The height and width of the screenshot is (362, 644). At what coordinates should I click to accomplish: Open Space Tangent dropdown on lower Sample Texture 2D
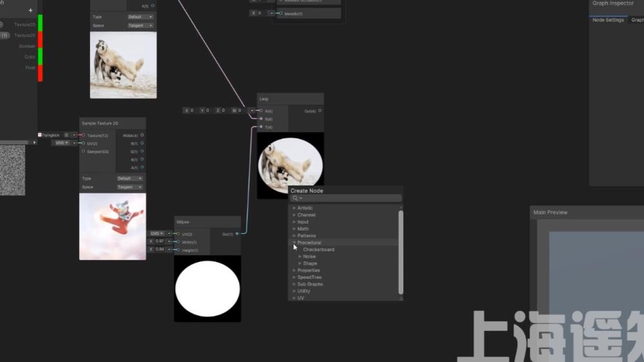point(129,187)
